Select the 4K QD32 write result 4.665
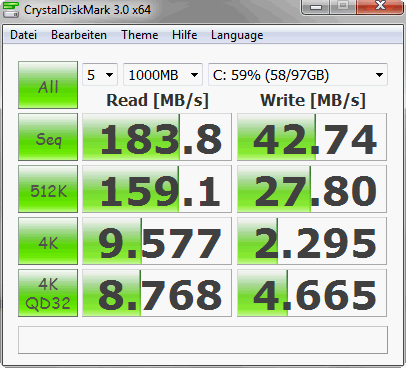Viewport: 406px width, 368px height. click(312, 293)
